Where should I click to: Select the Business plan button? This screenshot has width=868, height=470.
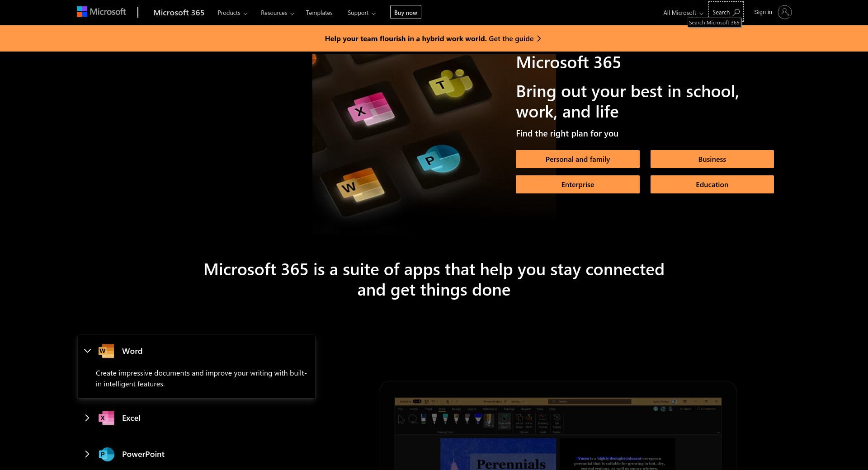(x=712, y=159)
